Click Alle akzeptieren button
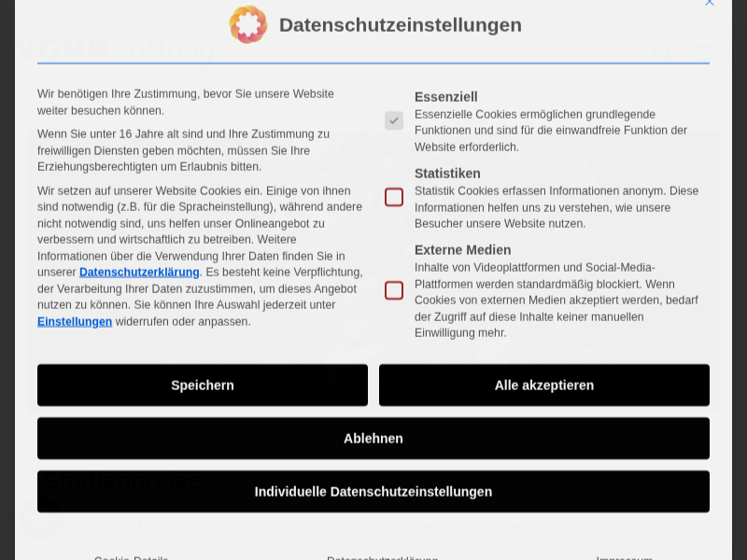Screen dimensions: 747x560 [x=543, y=385]
